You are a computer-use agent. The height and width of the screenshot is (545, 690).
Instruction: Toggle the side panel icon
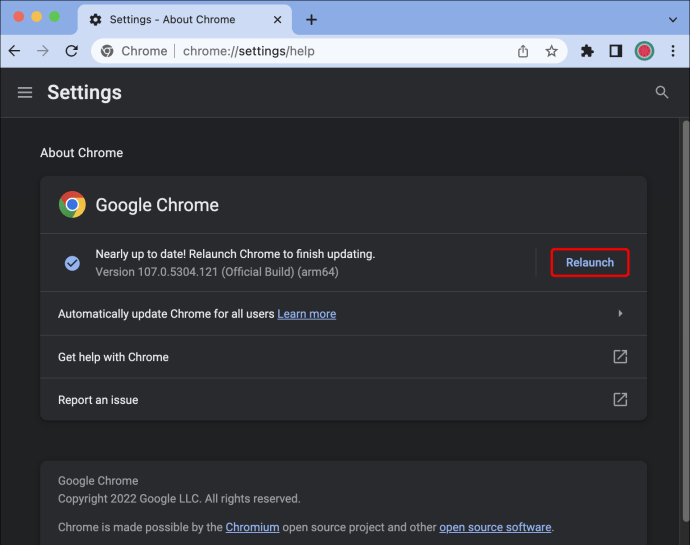[x=616, y=52]
